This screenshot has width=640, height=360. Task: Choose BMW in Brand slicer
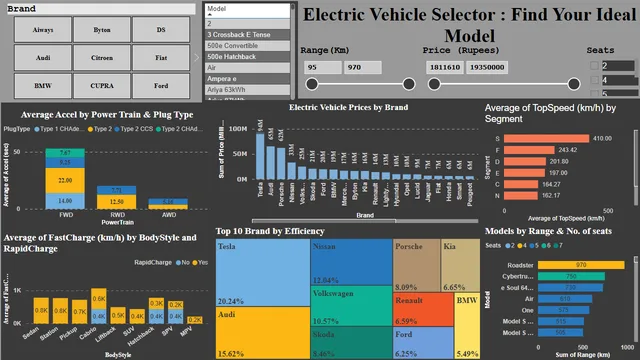(43, 86)
